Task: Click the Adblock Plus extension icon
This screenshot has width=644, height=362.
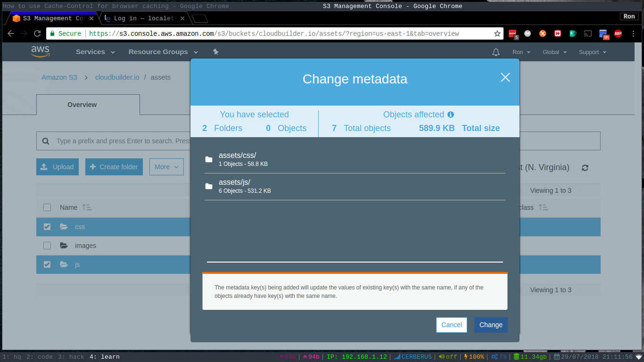Action: (618, 33)
